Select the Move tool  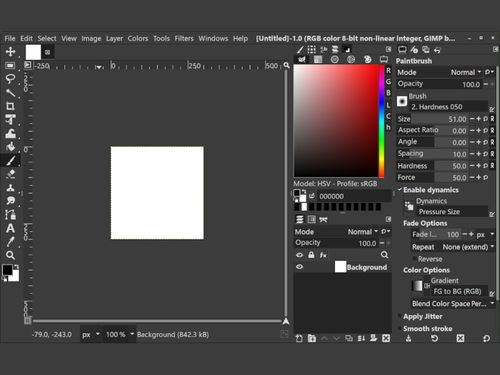pyautogui.click(x=10, y=51)
